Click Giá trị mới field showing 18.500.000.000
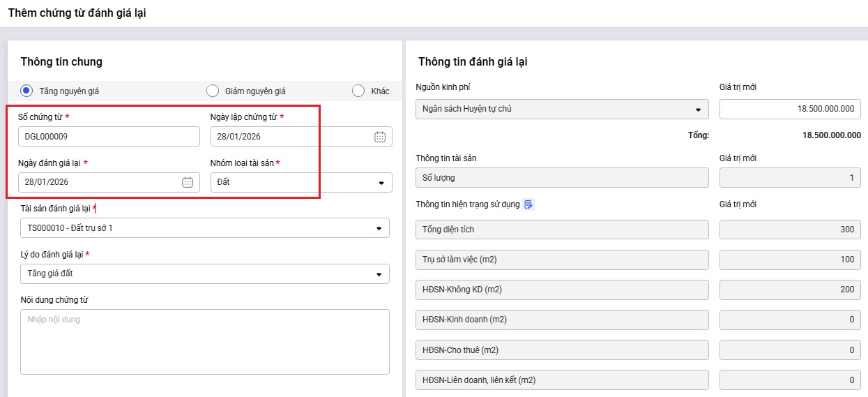This screenshot has height=397, width=868. click(789, 110)
